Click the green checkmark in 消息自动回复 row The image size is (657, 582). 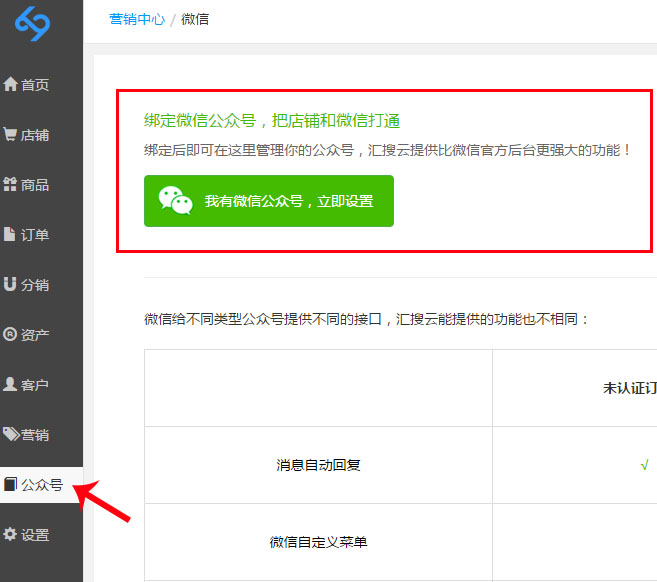click(645, 465)
